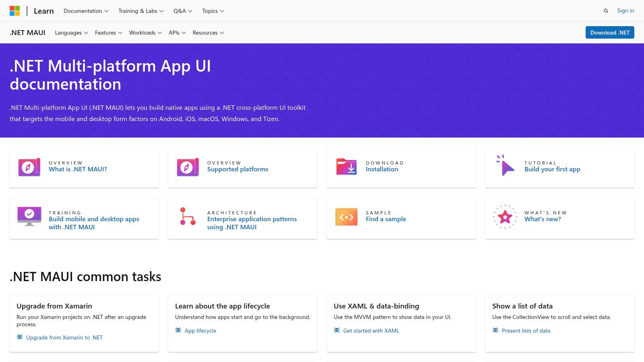
Task: Click 'Show a list of data' heading
Action: click(x=522, y=306)
